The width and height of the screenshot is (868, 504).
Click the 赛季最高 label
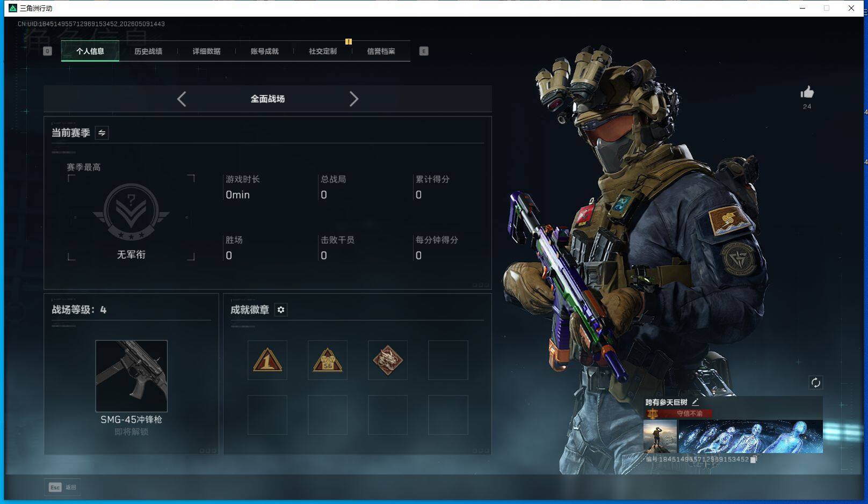click(x=83, y=167)
